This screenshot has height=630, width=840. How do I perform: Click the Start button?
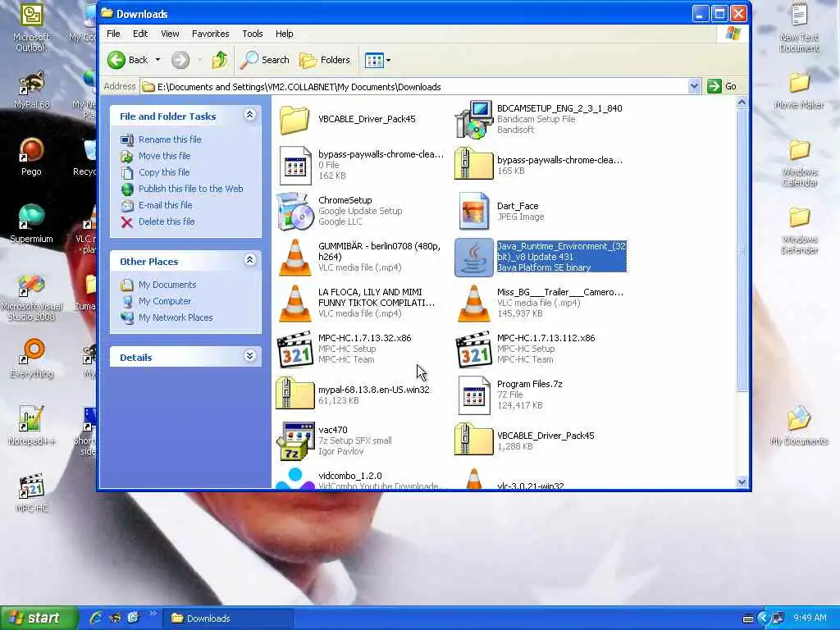pos(39,618)
